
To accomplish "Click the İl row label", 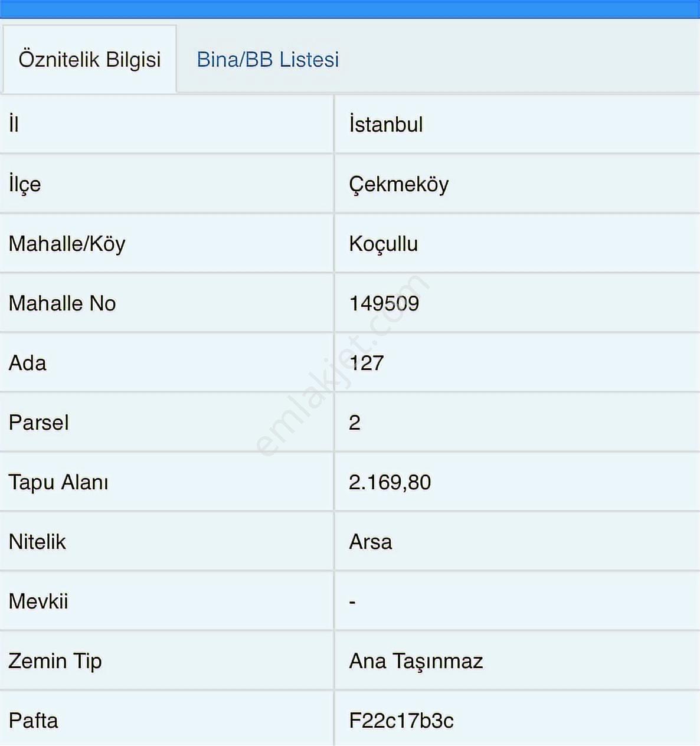I will point(14,125).
